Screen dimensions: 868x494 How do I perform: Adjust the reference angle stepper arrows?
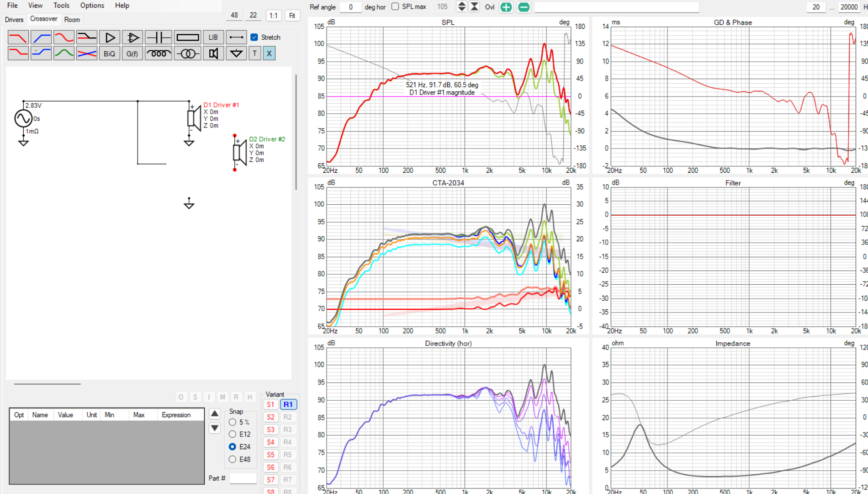click(462, 6)
